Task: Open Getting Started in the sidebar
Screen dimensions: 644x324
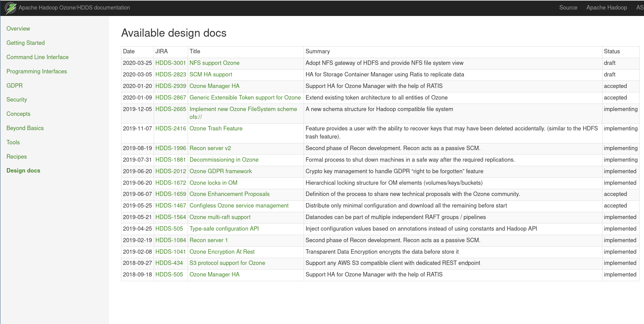Action: (x=26, y=43)
